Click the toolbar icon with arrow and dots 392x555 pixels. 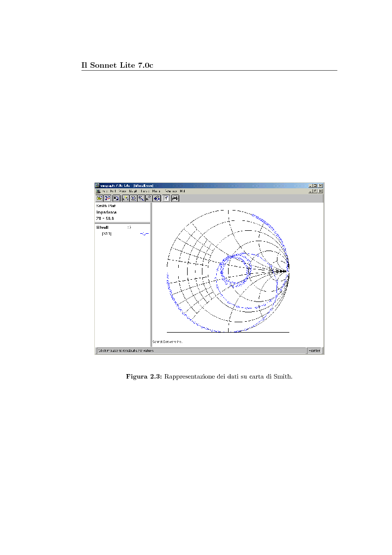pos(157,198)
